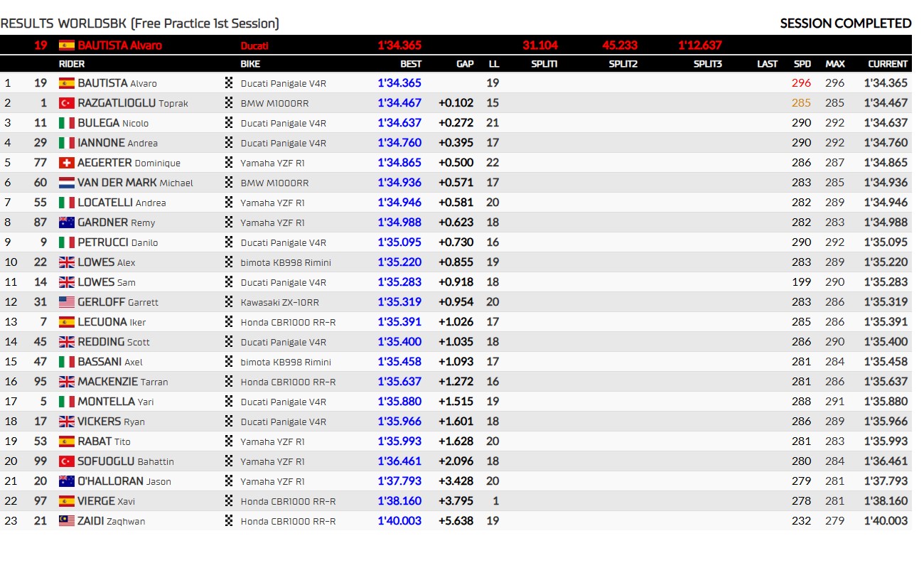The image size is (924, 563).
Task: Click rider name GARDNER Remy
Action: (117, 222)
